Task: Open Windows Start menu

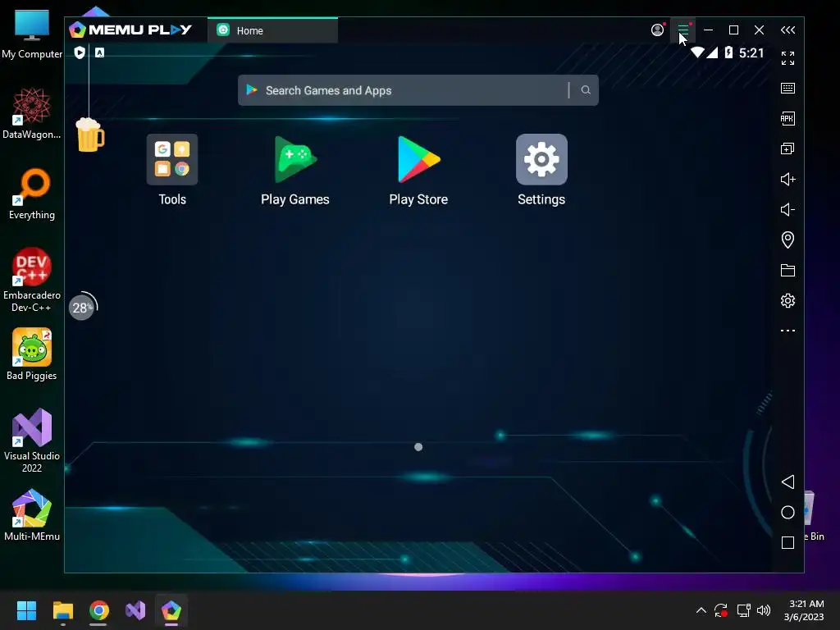Action: point(26,610)
